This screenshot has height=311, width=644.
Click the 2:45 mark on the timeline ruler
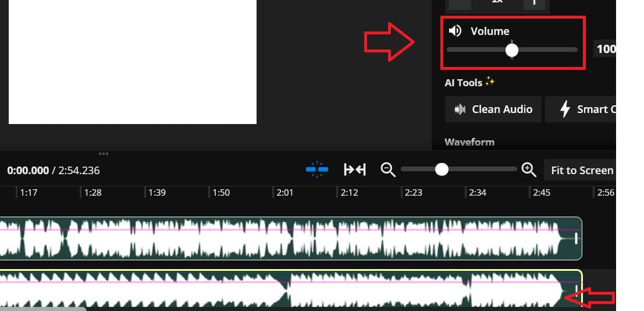point(542,193)
